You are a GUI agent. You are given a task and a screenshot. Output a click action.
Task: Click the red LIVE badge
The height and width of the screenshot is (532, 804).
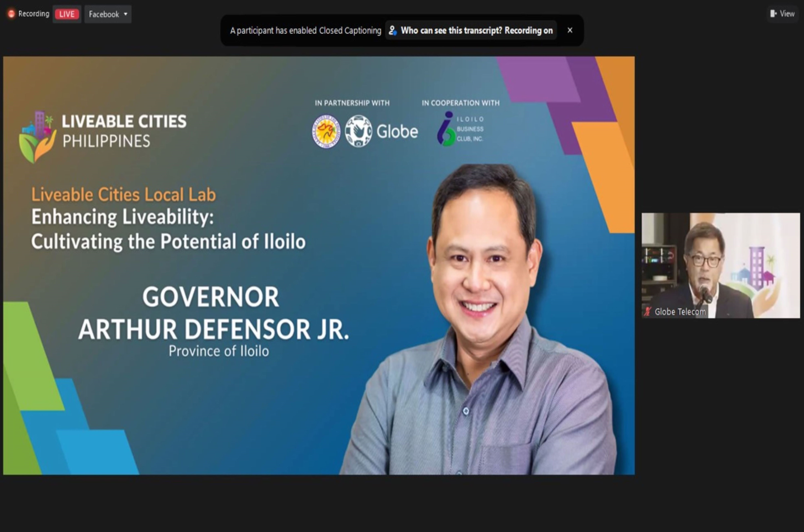pos(67,14)
